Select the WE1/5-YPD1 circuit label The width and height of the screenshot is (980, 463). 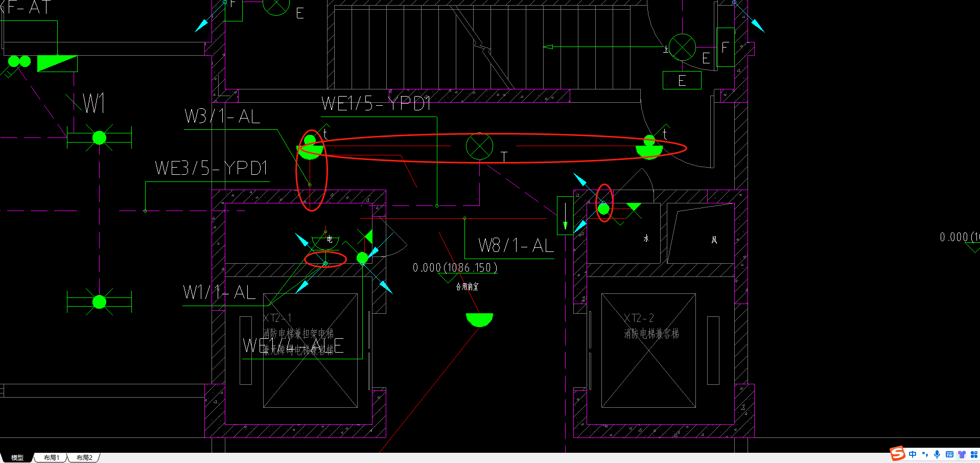pyautogui.click(x=376, y=104)
